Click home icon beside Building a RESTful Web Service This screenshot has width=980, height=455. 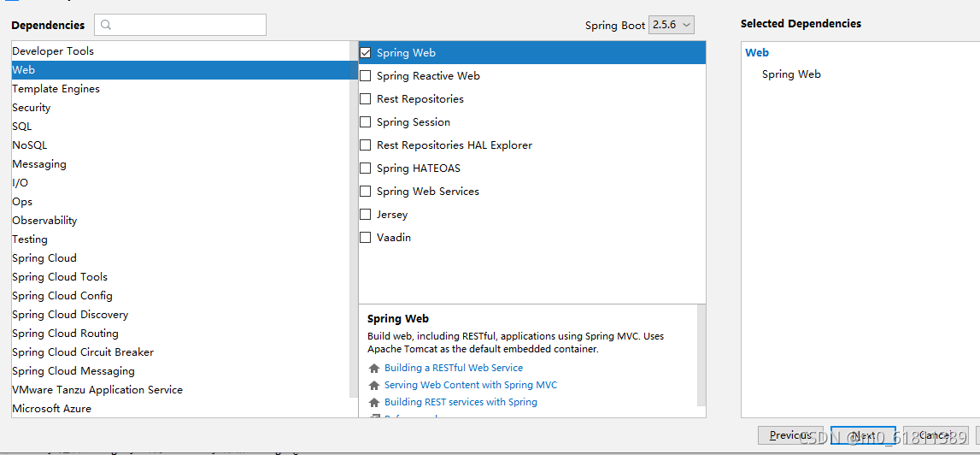[374, 368]
